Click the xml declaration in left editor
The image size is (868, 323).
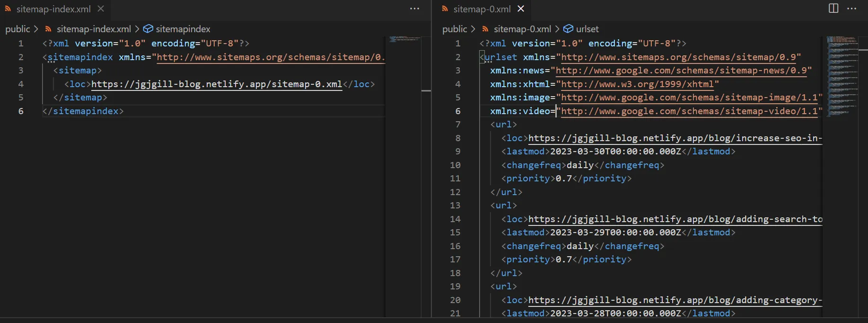click(x=146, y=43)
